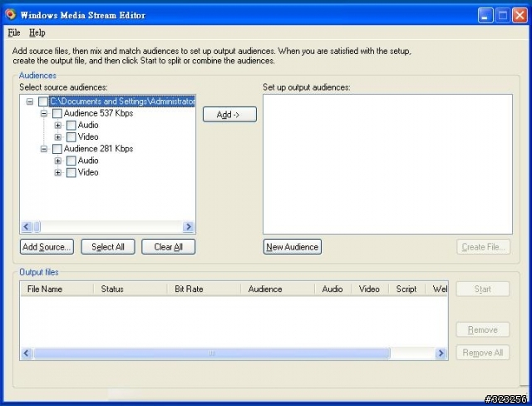532x406 pixels.
Task: Click the Create File... button
Action: coord(483,247)
